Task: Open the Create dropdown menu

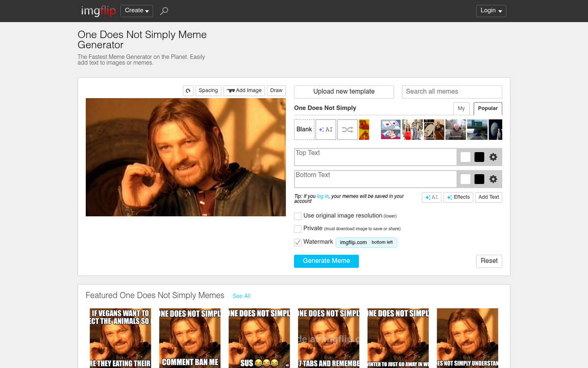Action: (x=136, y=10)
